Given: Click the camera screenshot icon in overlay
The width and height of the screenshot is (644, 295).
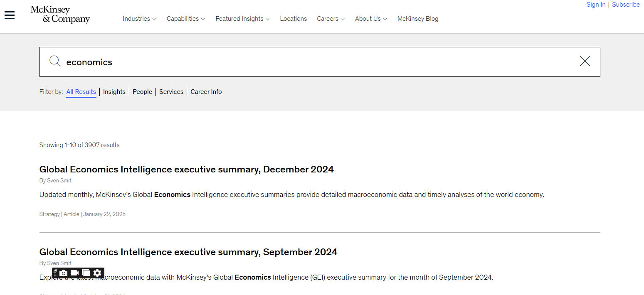Looking at the screenshot, I should click(64, 273).
